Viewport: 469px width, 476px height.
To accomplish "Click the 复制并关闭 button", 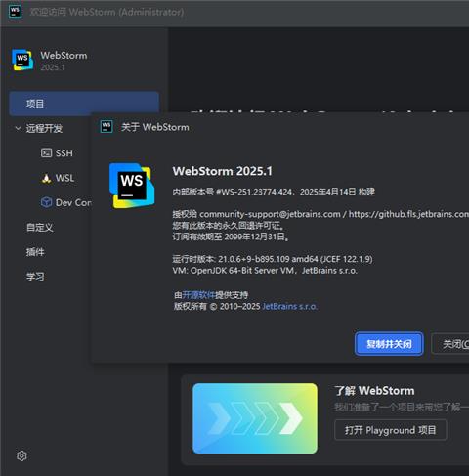I will pyautogui.click(x=389, y=344).
